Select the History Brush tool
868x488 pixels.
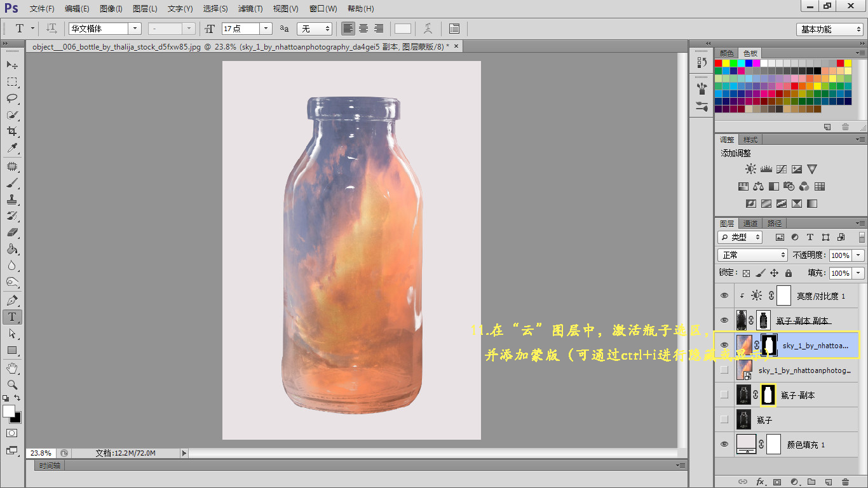coord(12,216)
